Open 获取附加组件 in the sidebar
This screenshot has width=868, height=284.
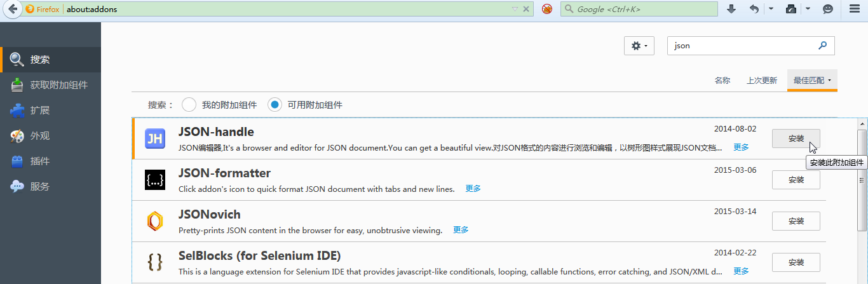click(x=50, y=85)
